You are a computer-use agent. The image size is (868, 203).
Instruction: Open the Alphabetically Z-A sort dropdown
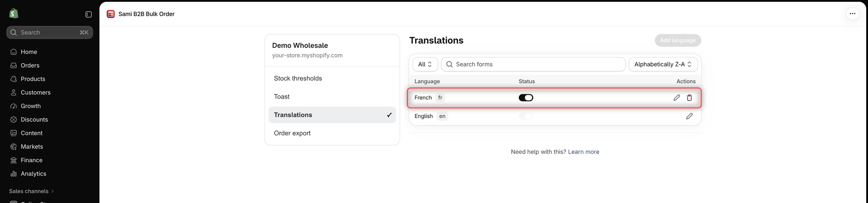point(663,64)
